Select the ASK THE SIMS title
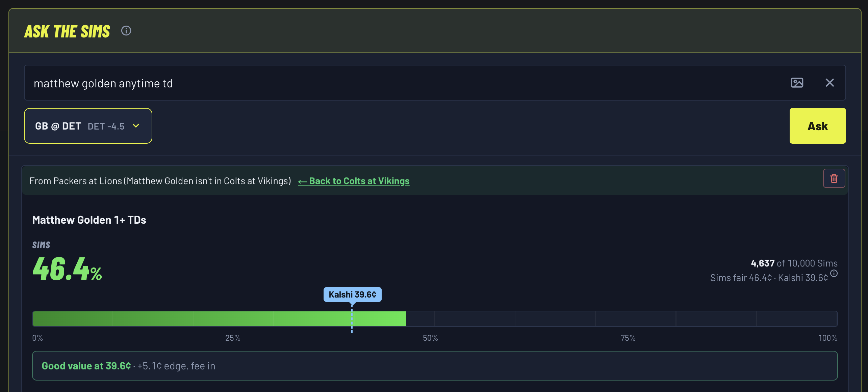This screenshot has width=868, height=392. 67,31
